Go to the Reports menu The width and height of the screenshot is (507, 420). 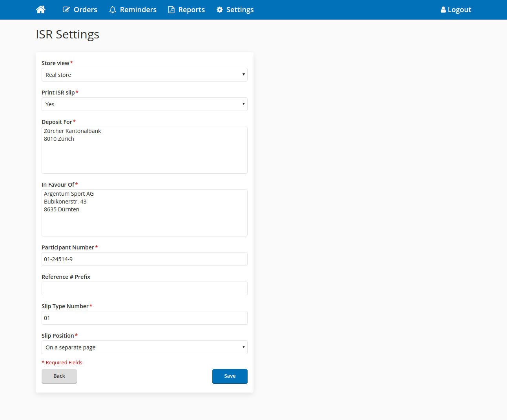pyautogui.click(x=191, y=10)
